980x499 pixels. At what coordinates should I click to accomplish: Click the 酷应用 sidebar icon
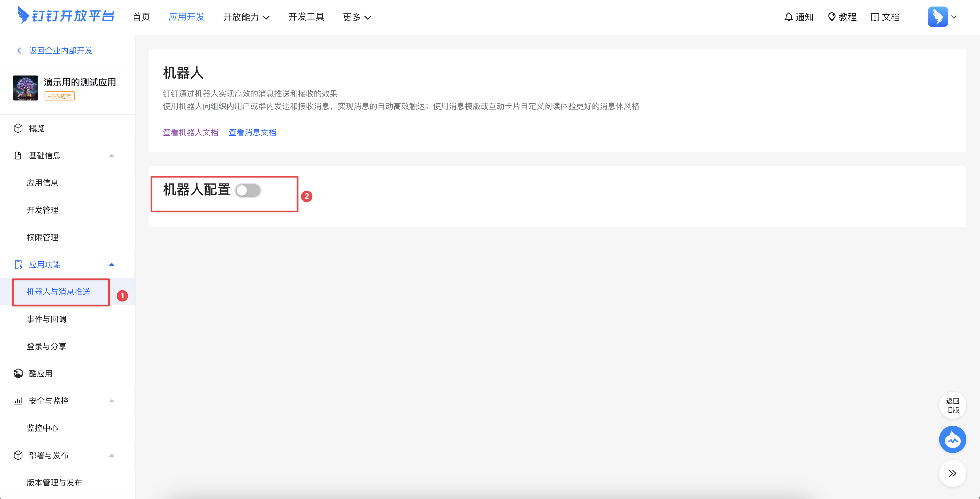tap(18, 373)
